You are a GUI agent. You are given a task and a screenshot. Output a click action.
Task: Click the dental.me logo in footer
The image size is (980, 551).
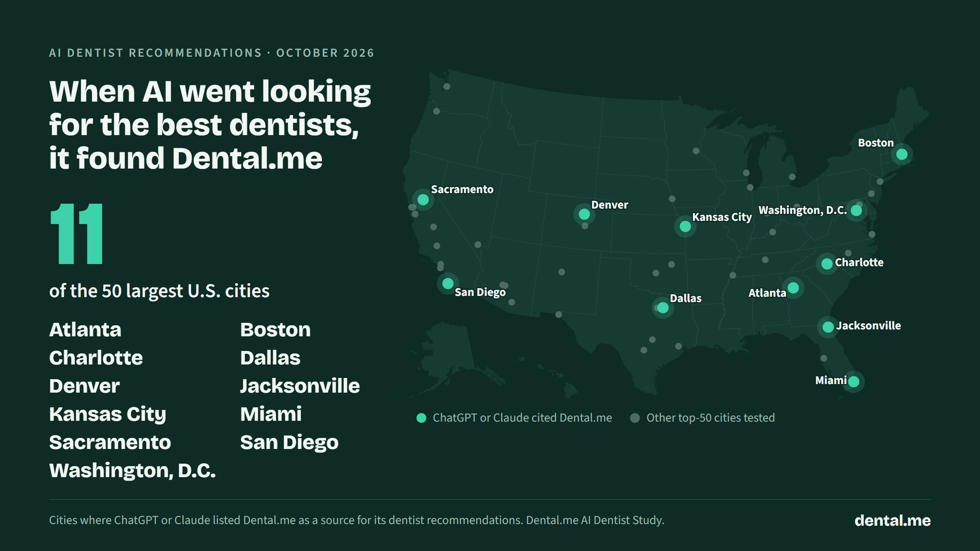pyautogui.click(x=893, y=520)
